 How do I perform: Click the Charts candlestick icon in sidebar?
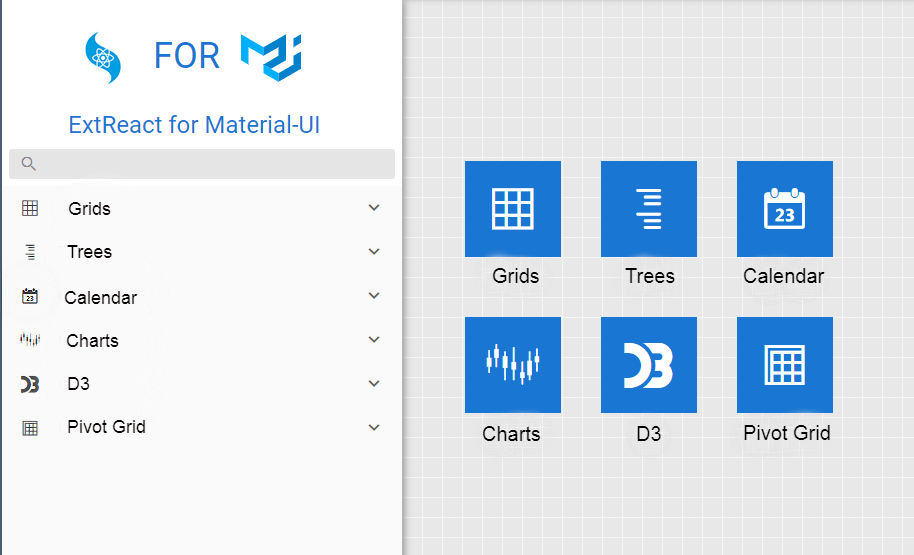point(30,339)
